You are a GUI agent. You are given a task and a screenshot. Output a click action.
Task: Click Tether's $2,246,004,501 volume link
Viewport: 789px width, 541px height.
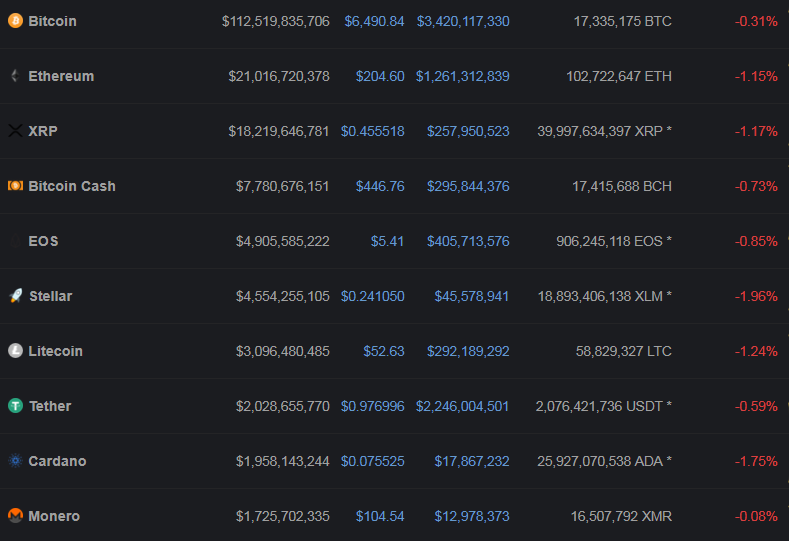tap(462, 406)
